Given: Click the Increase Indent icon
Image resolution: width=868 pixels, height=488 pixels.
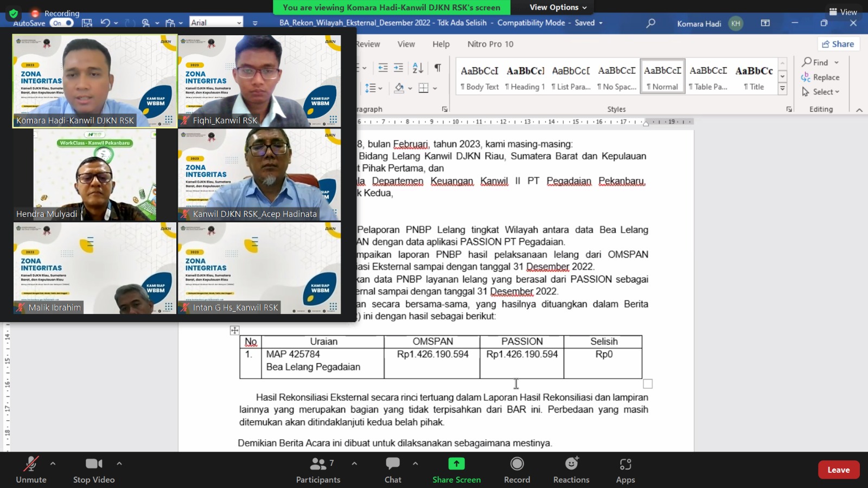Looking at the screenshot, I should (399, 68).
